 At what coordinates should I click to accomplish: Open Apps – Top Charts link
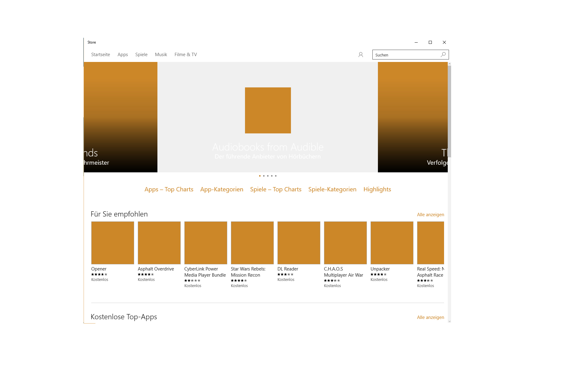pos(169,190)
